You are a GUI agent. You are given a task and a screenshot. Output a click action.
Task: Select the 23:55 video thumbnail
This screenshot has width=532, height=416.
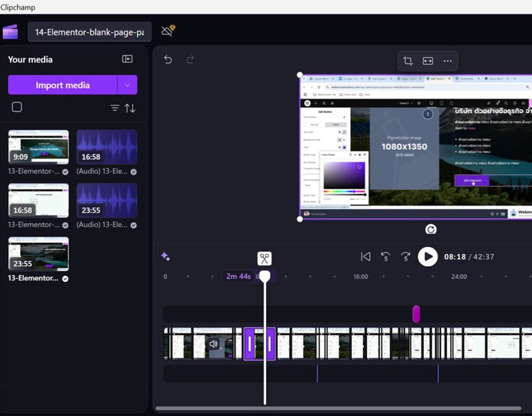tap(38, 254)
